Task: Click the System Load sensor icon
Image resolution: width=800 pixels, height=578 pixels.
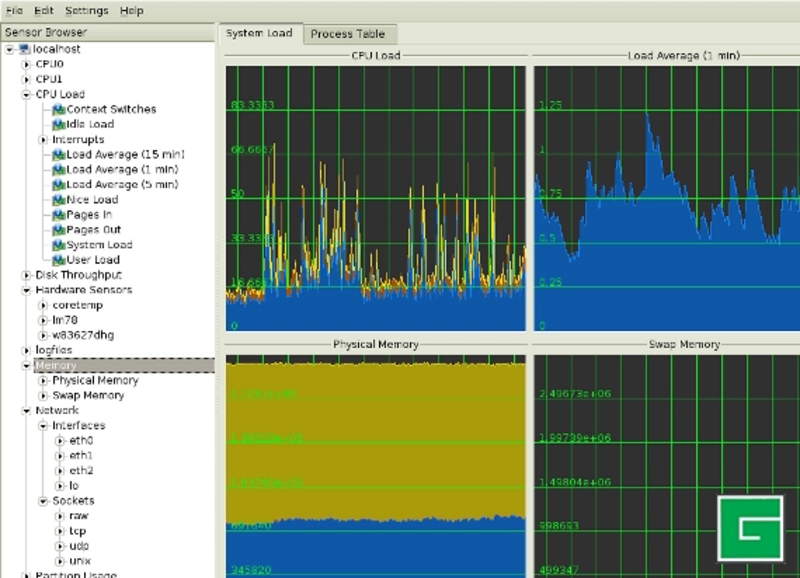Action: 59,245
